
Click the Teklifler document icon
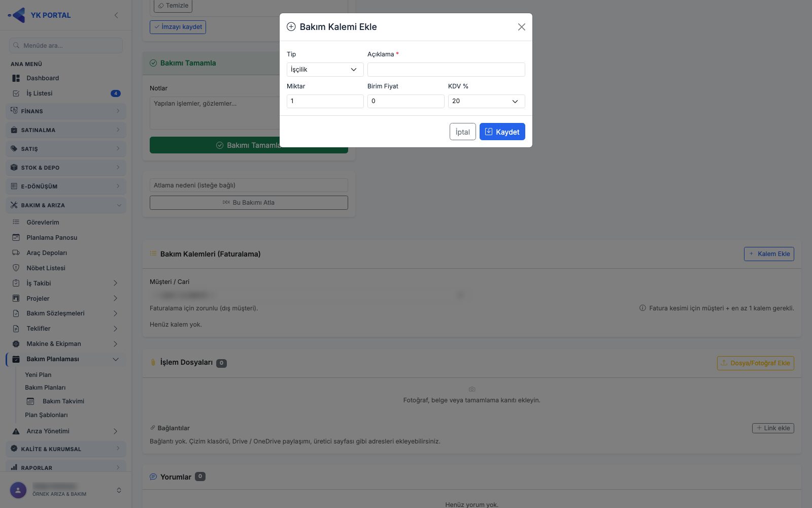16,329
